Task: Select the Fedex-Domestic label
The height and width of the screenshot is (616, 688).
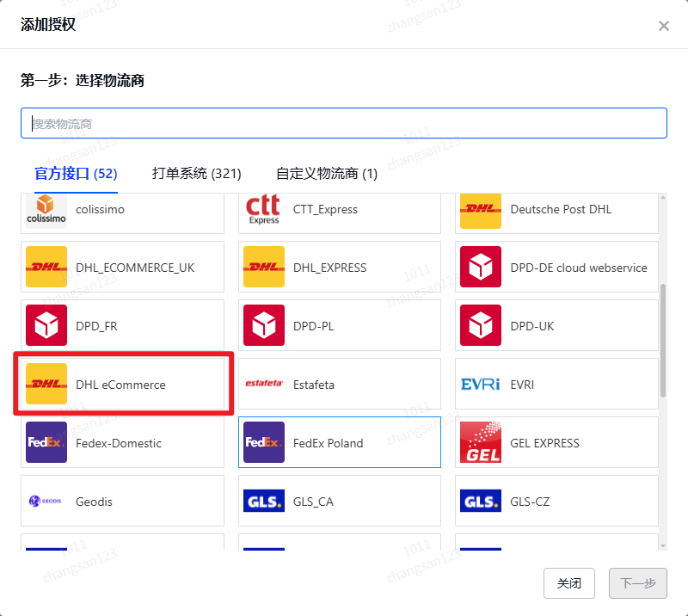Action: click(119, 443)
